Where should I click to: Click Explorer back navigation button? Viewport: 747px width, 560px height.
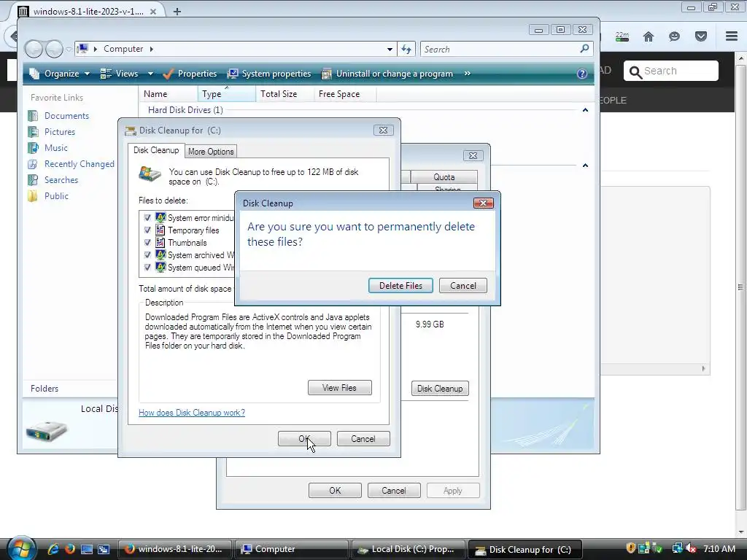pos(34,49)
